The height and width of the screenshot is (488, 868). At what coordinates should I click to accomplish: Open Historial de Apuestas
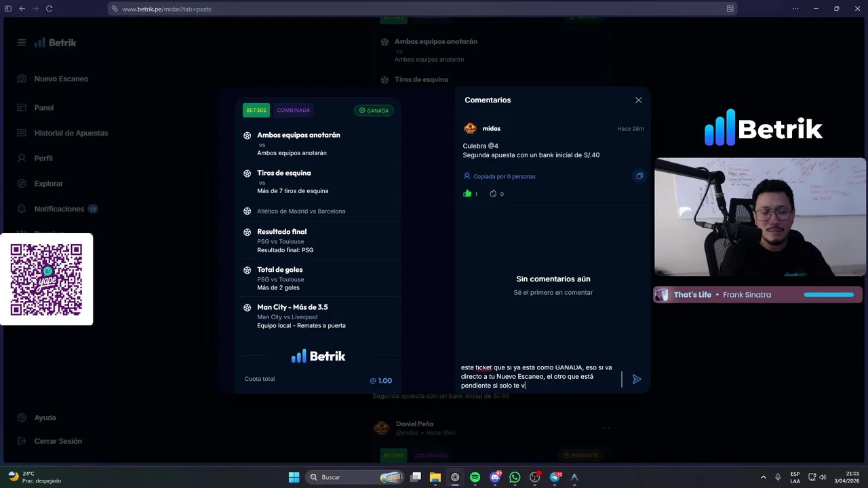coord(71,133)
